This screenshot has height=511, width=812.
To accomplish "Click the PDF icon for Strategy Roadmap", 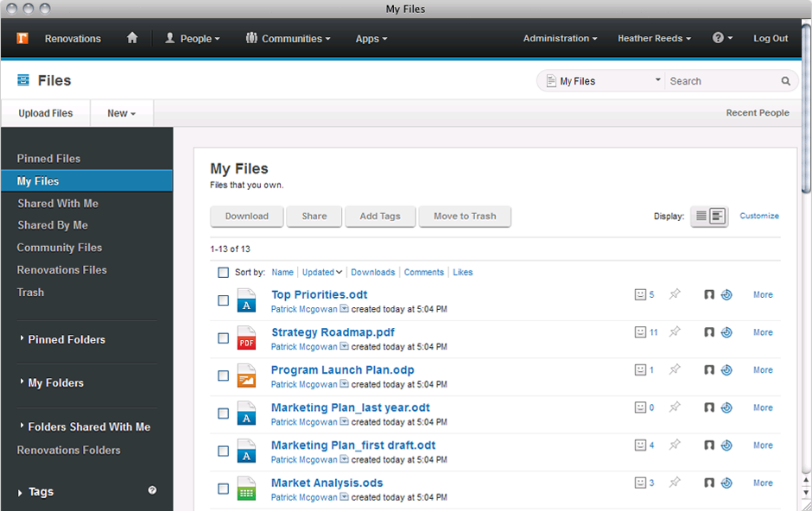I will click(246, 338).
